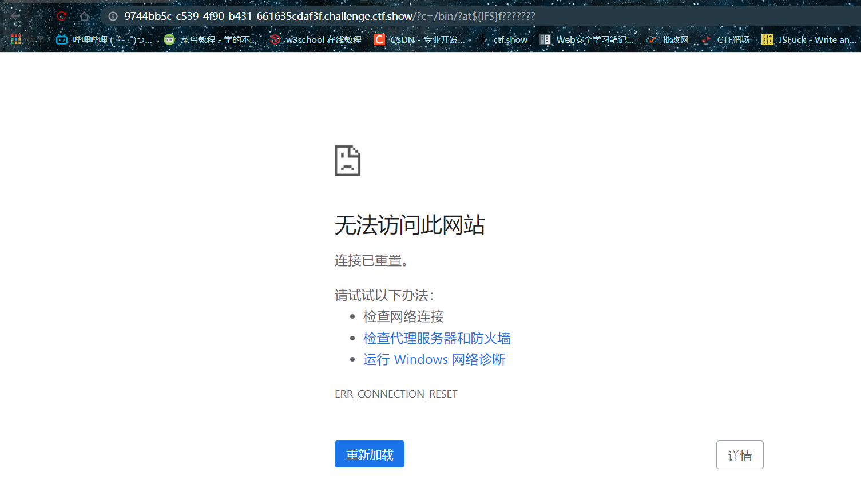Open the 批改网 bookmark

click(x=668, y=39)
